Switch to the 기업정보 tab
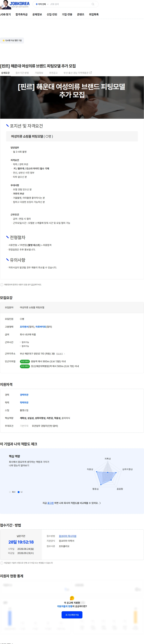This screenshot has height=644, width=144. (39, 73)
